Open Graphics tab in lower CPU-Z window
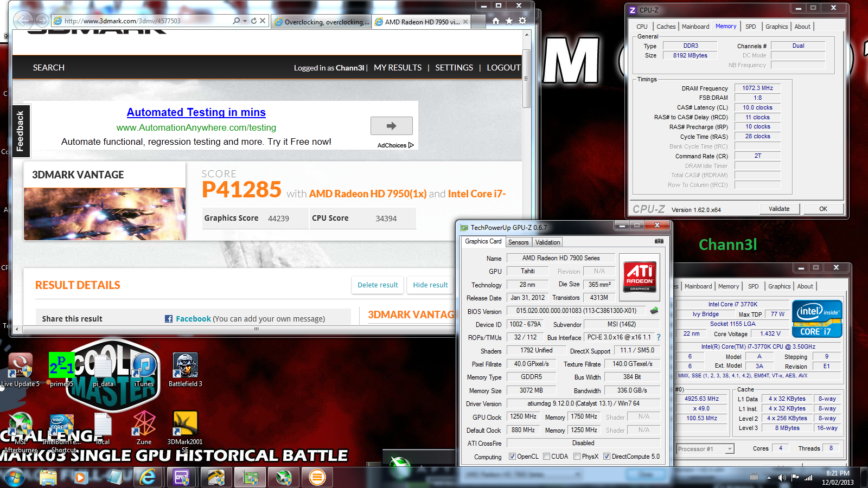 click(x=779, y=286)
